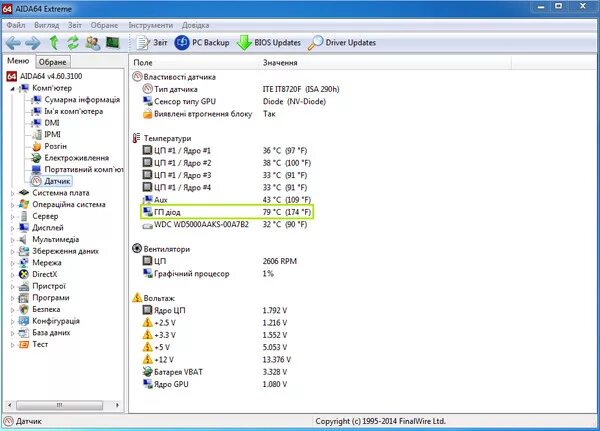Select the +12 V voltage row
This screenshot has height=431, width=600.
point(217,359)
